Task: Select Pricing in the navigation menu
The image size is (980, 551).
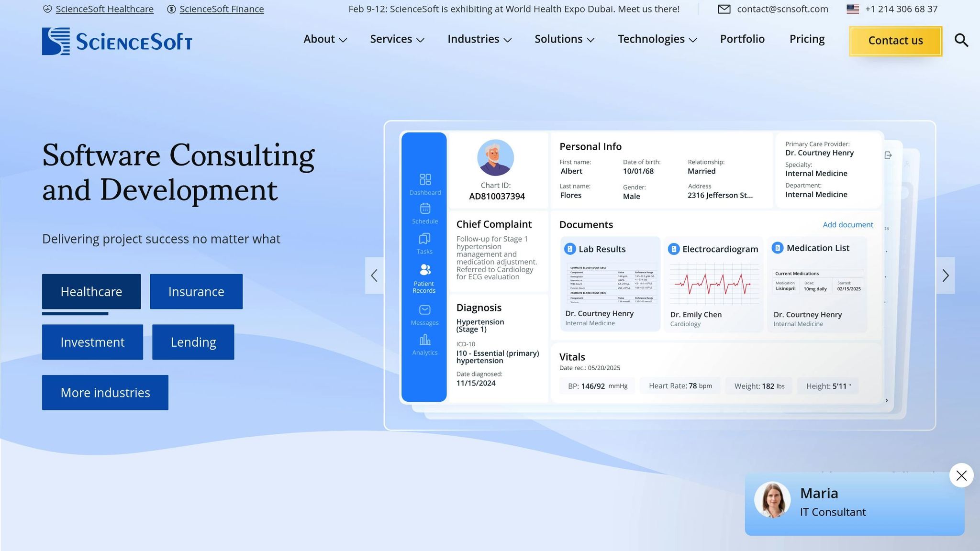Action: pyautogui.click(x=807, y=39)
